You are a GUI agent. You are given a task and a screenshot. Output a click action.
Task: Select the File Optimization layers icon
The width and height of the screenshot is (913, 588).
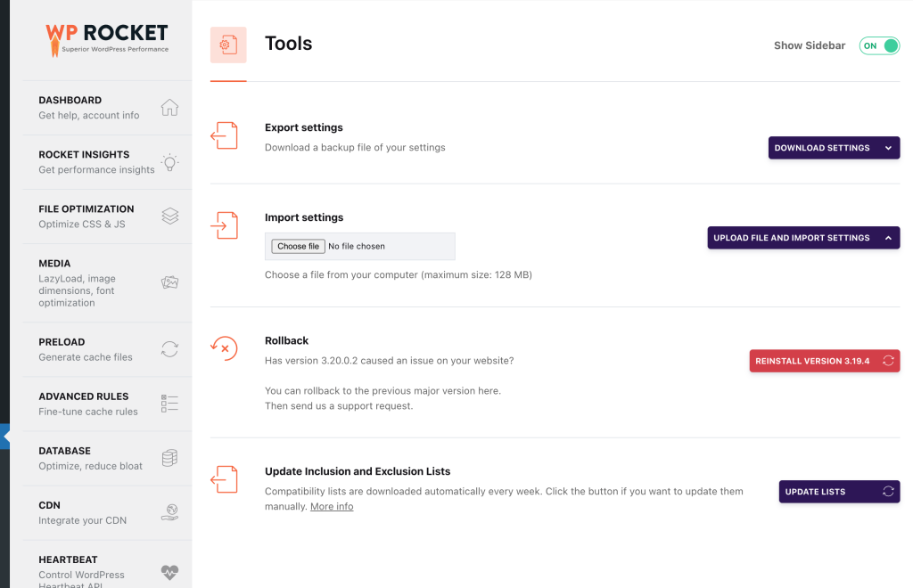(169, 216)
